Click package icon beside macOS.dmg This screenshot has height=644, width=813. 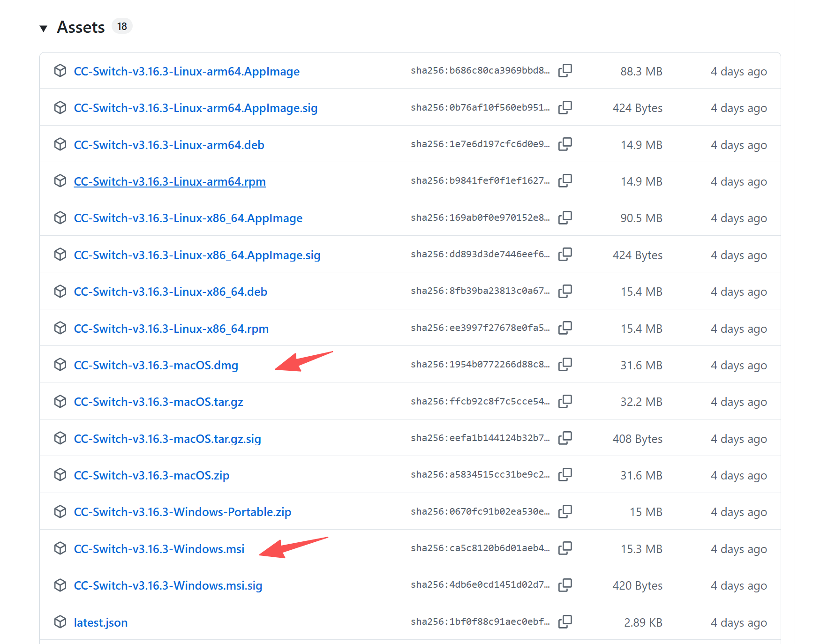60,365
